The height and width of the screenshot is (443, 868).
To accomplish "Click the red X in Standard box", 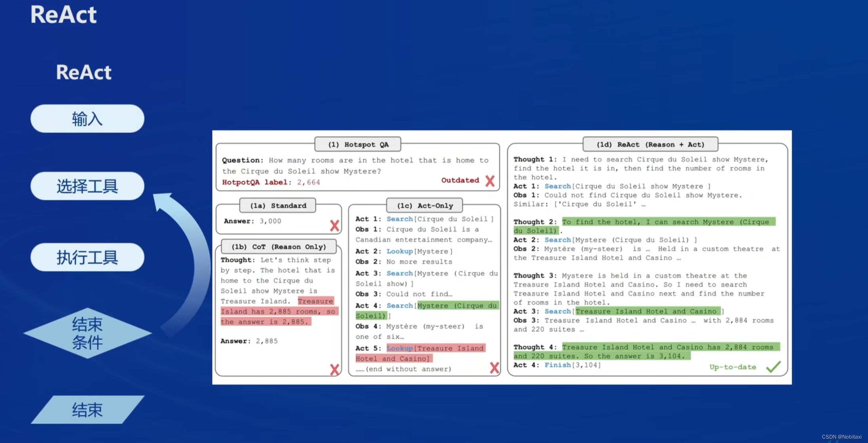I will (334, 225).
